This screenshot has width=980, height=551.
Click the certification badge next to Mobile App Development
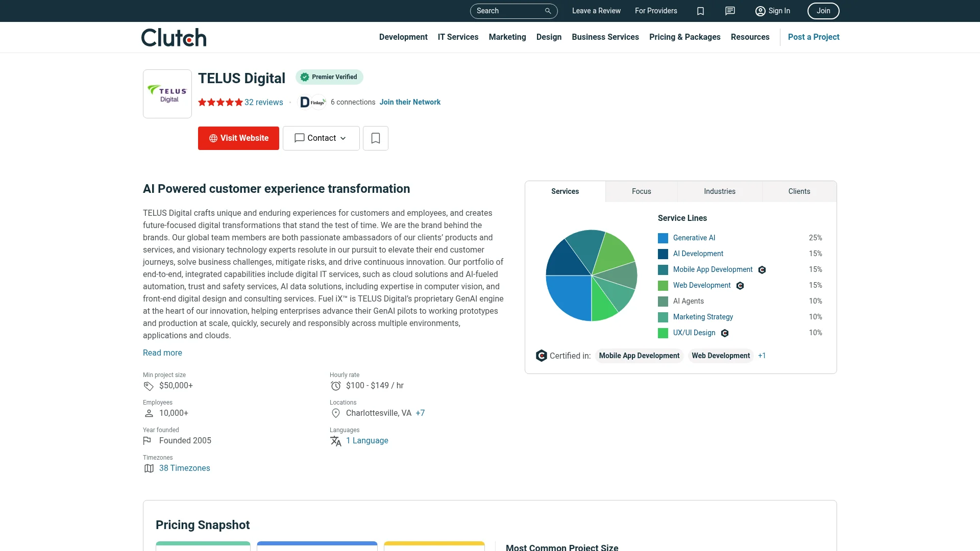pyautogui.click(x=762, y=270)
